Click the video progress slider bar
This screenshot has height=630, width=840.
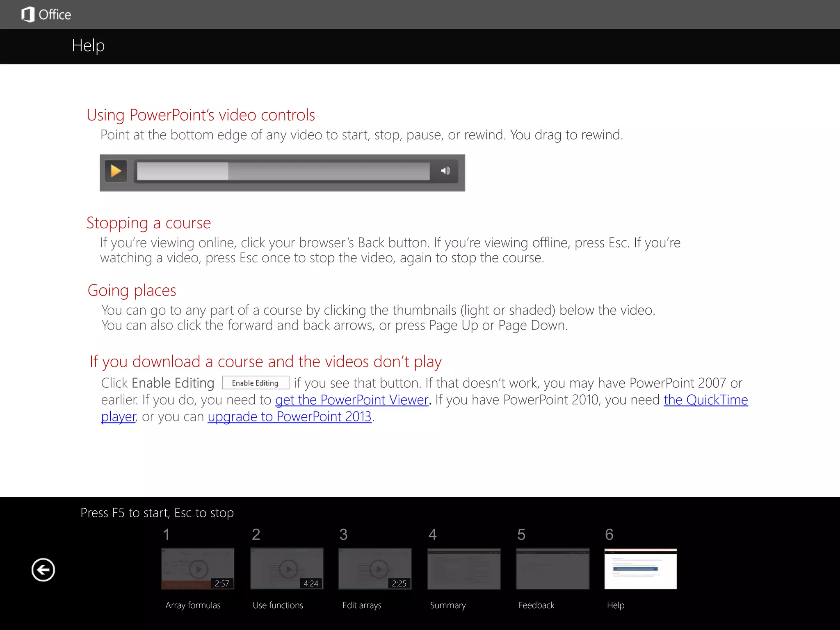point(283,171)
